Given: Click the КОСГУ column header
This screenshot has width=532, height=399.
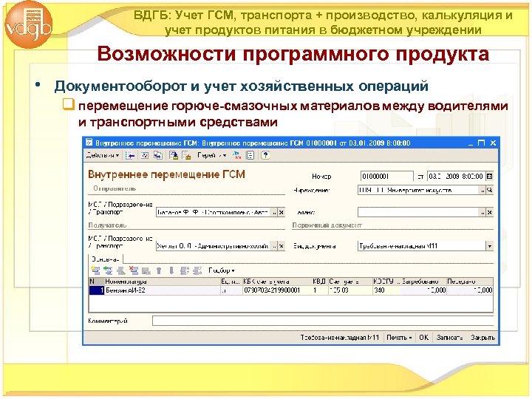Looking at the screenshot, I should tap(386, 282).
